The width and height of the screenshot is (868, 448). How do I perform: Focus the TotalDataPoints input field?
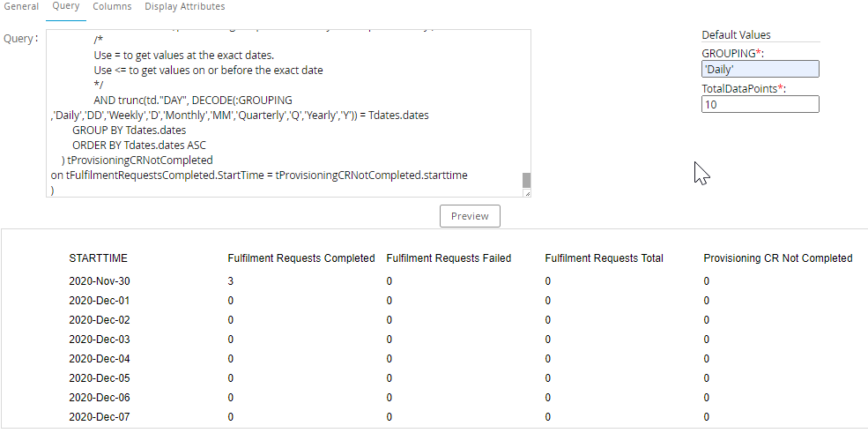pyautogui.click(x=760, y=104)
